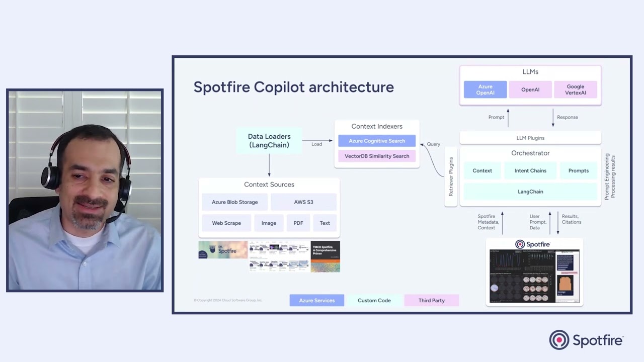Select the Azure OpenAI box under LLMs
This screenshot has width=644, height=362.
point(485,89)
